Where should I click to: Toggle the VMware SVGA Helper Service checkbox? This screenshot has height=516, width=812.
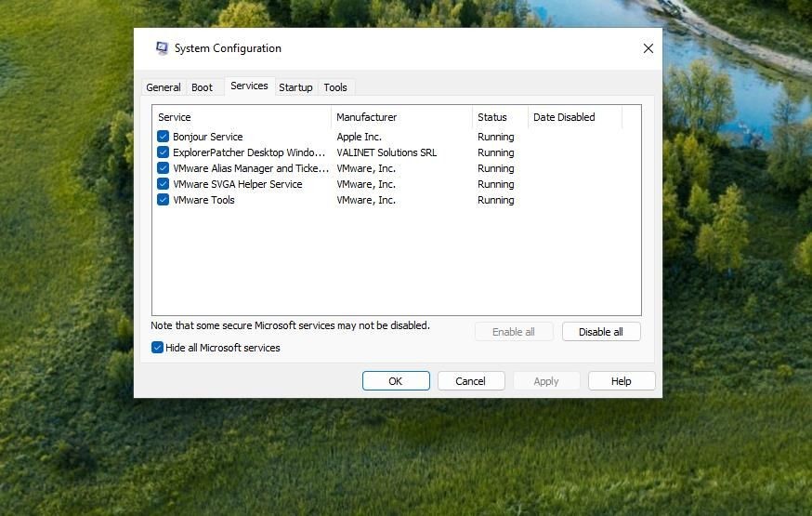(x=163, y=184)
